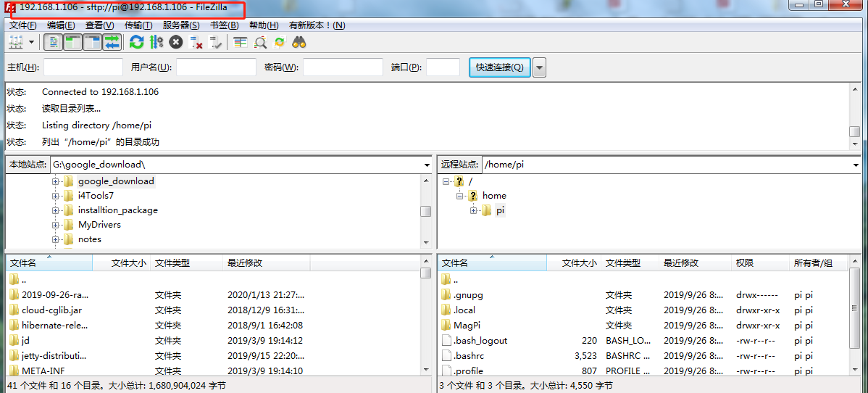Click local file list scrollbar thumb
Screen dimensions: 868x393
click(x=426, y=273)
